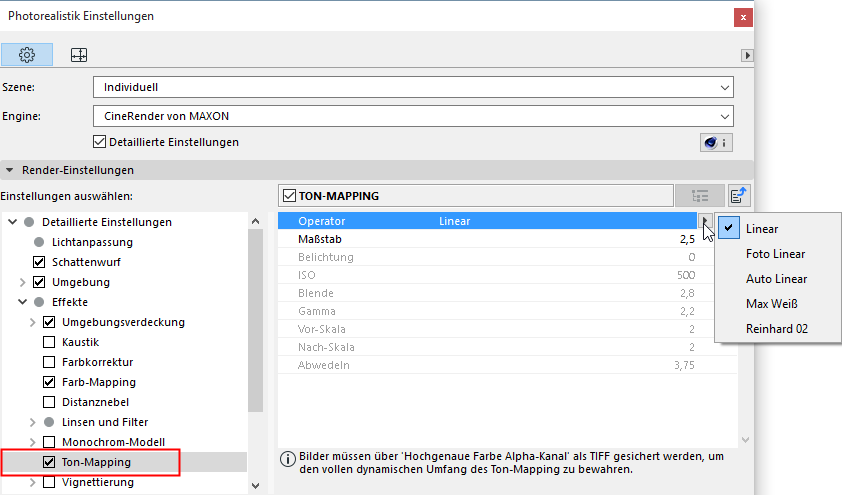Uncheck the Ton-Mapping tree checkbox
This screenshot has height=495, width=842.
point(49,462)
